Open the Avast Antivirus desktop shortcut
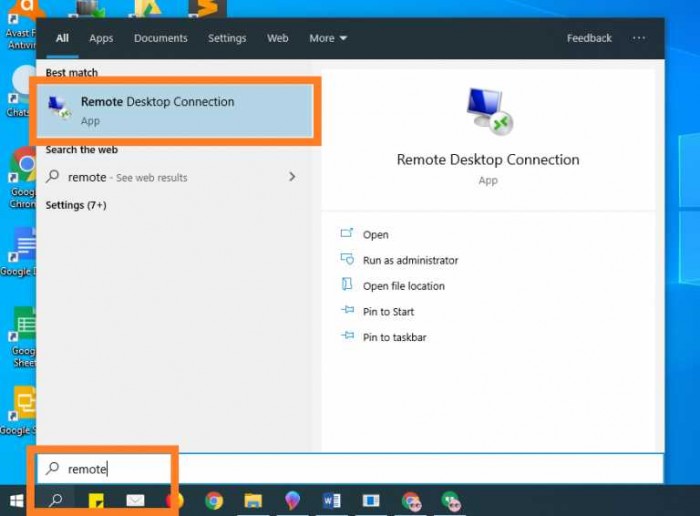This screenshot has width=700, height=516. tap(21, 27)
